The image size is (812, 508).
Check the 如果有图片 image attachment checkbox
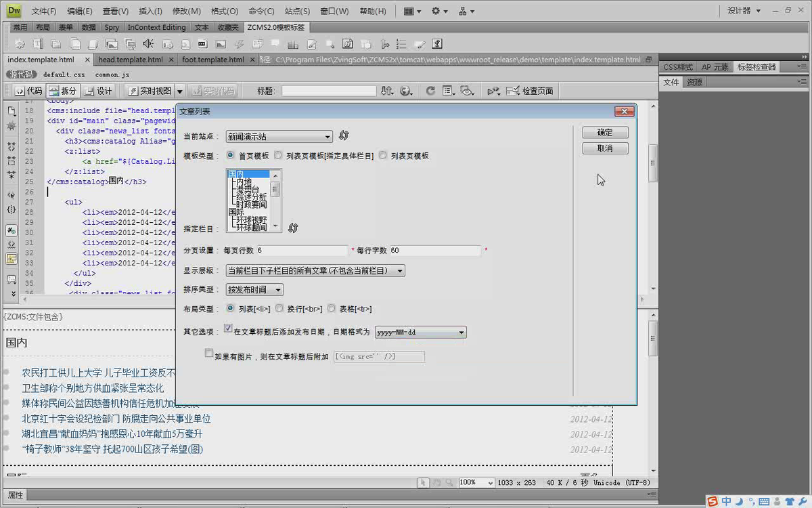(209, 353)
